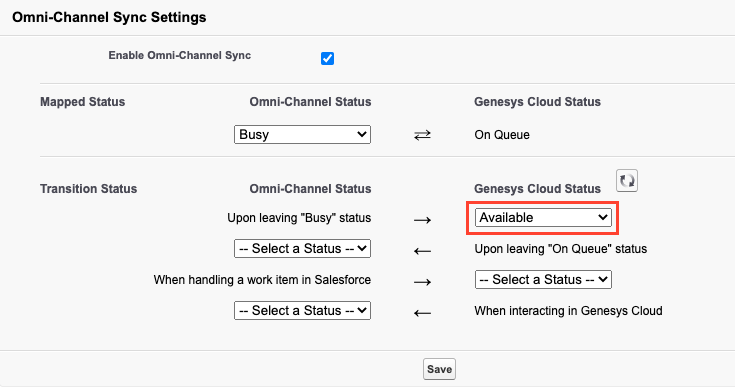Select the Transition Status label
Viewport: 735px width, 387px height.
click(x=89, y=188)
